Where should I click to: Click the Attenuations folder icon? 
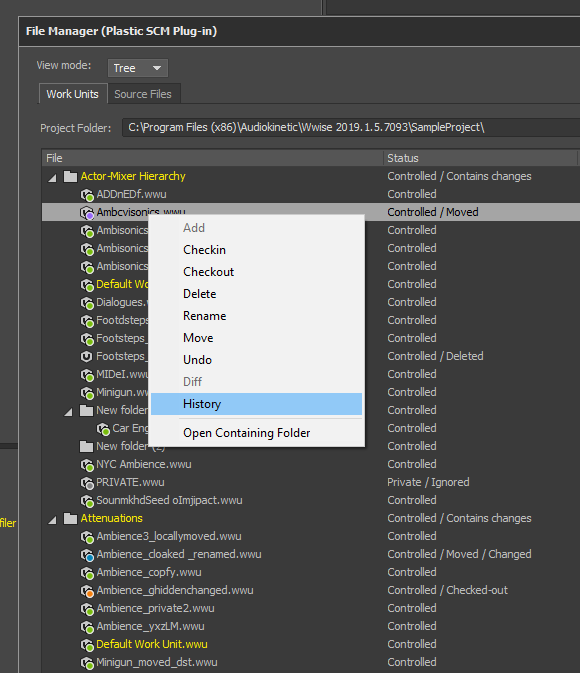click(x=70, y=518)
